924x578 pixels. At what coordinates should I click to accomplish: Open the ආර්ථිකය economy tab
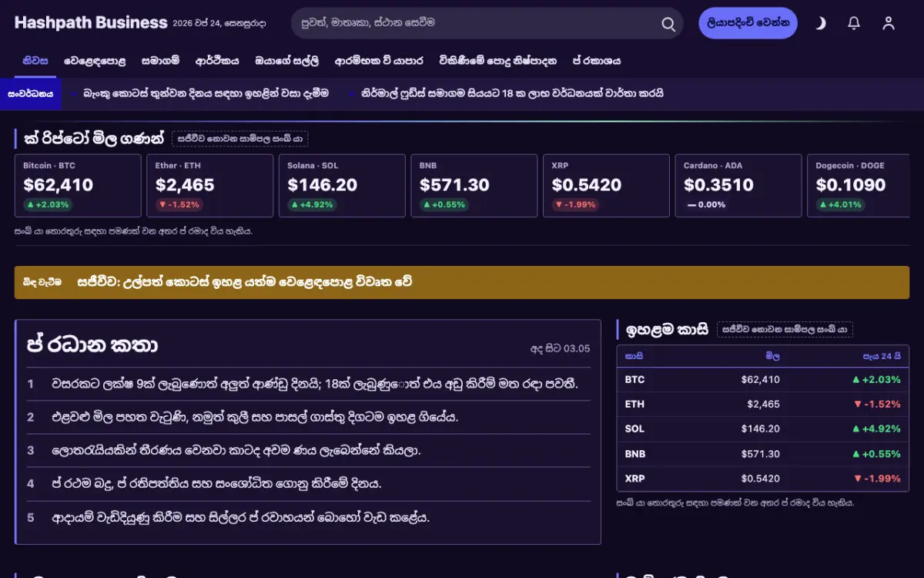[x=217, y=60]
